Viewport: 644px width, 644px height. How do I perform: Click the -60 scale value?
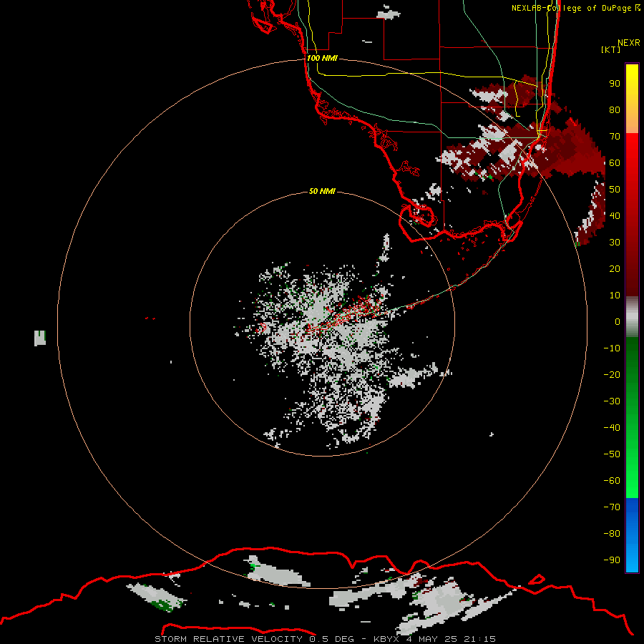coord(612,481)
